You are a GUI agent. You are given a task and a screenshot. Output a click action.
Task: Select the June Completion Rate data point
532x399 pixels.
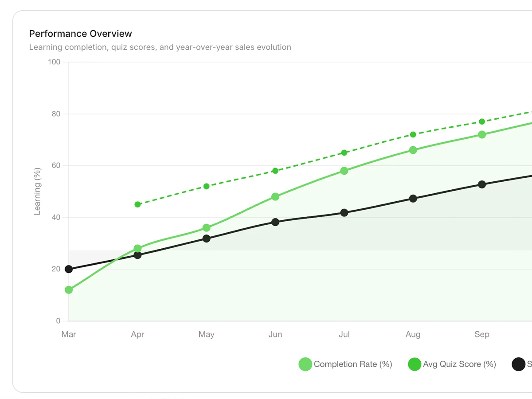(x=275, y=197)
